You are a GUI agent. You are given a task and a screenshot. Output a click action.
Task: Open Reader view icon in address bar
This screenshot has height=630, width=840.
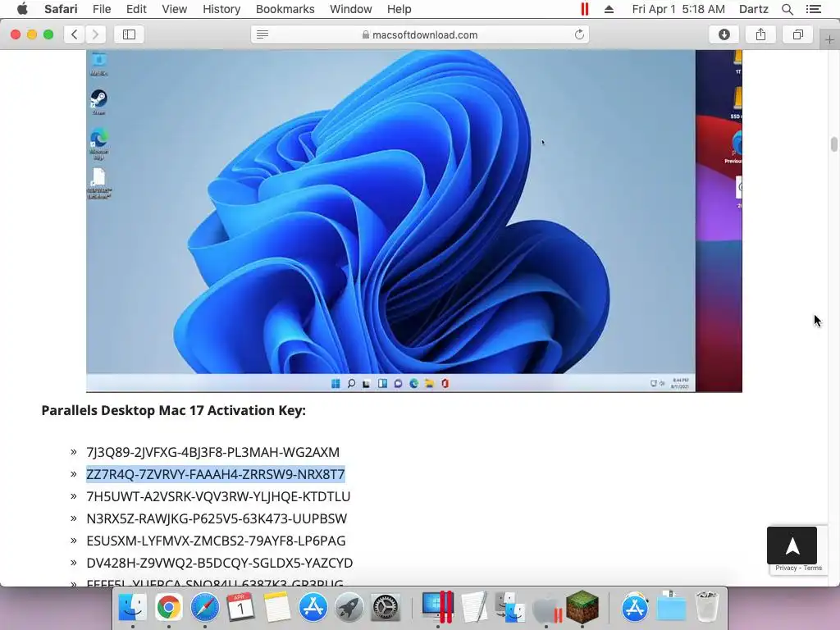(x=262, y=34)
